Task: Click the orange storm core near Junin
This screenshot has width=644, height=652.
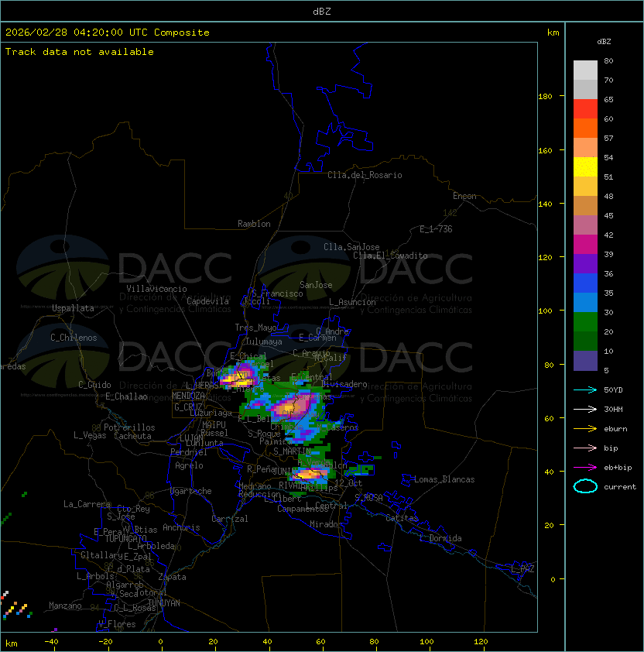Action: coord(310,474)
